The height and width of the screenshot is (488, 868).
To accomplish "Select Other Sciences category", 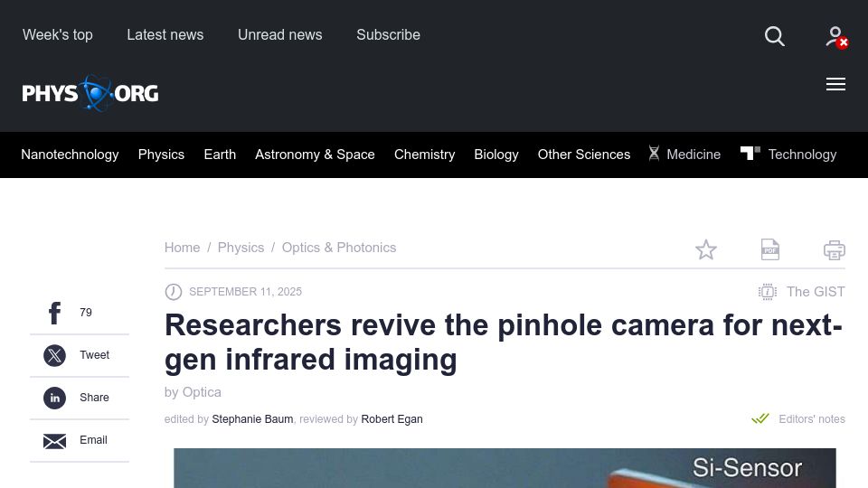I will pos(584,155).
